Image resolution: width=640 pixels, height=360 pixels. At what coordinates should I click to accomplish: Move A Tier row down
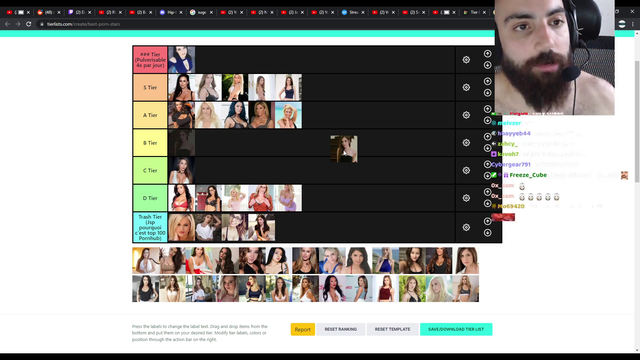tap(487, 121)
